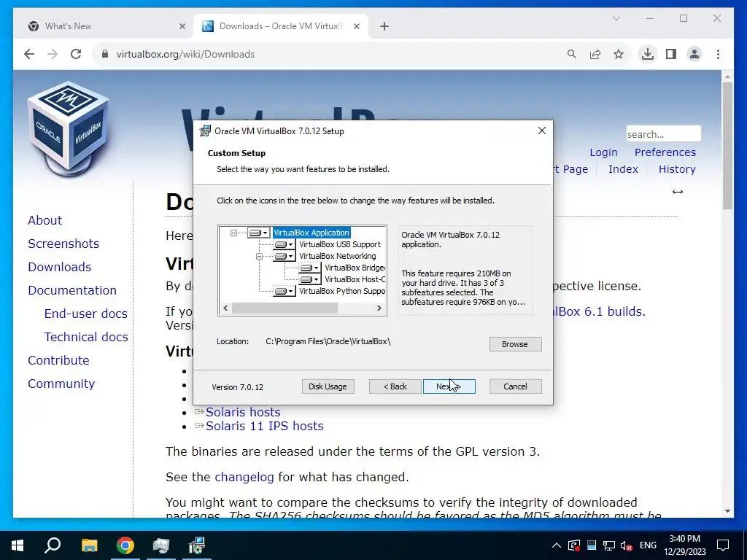This screenshot has width=747, height=560.
Task: Open the Solaris 11 IPS hosts link
Action: (x=264, y=426)
